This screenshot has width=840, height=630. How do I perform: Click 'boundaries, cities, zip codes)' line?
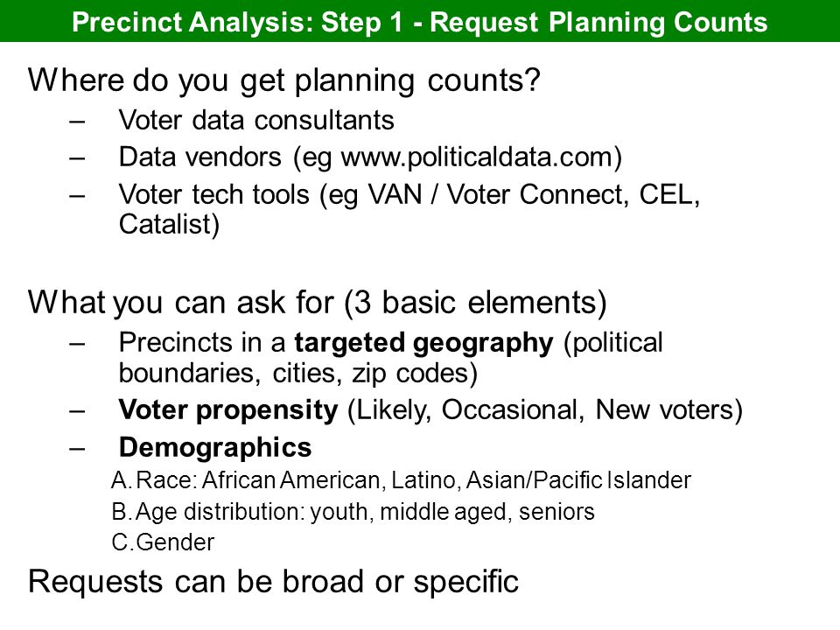(x=297, y=374)
